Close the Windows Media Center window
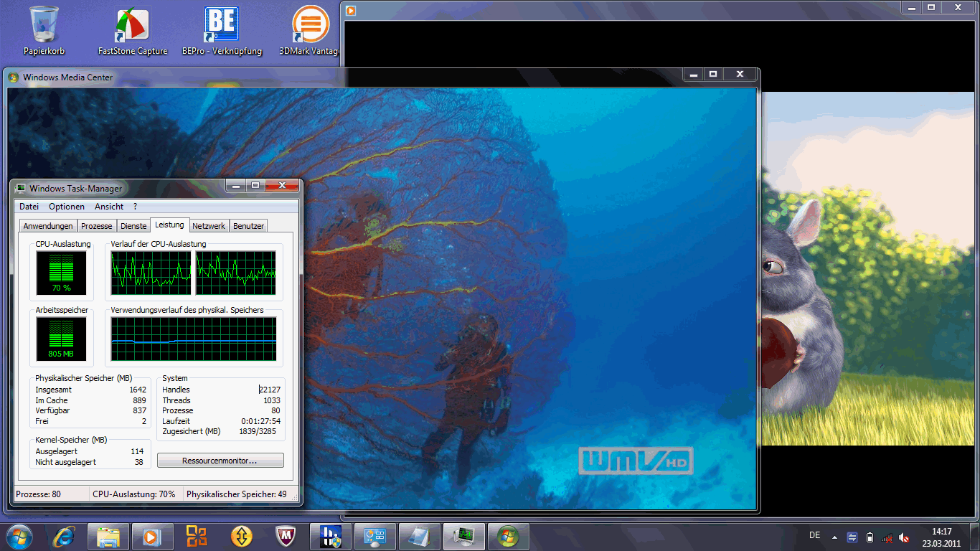This screenshot has height=551, width=980. [x=740, y=74]
